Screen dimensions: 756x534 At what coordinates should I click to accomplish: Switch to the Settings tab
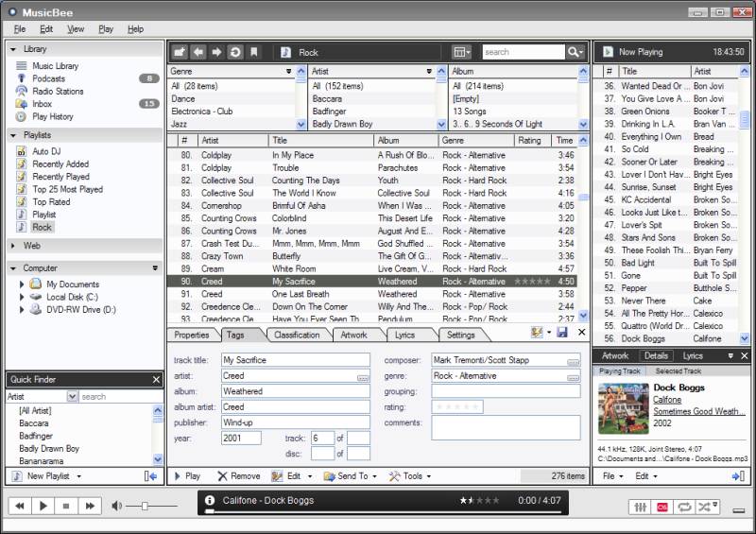[460, 335]
